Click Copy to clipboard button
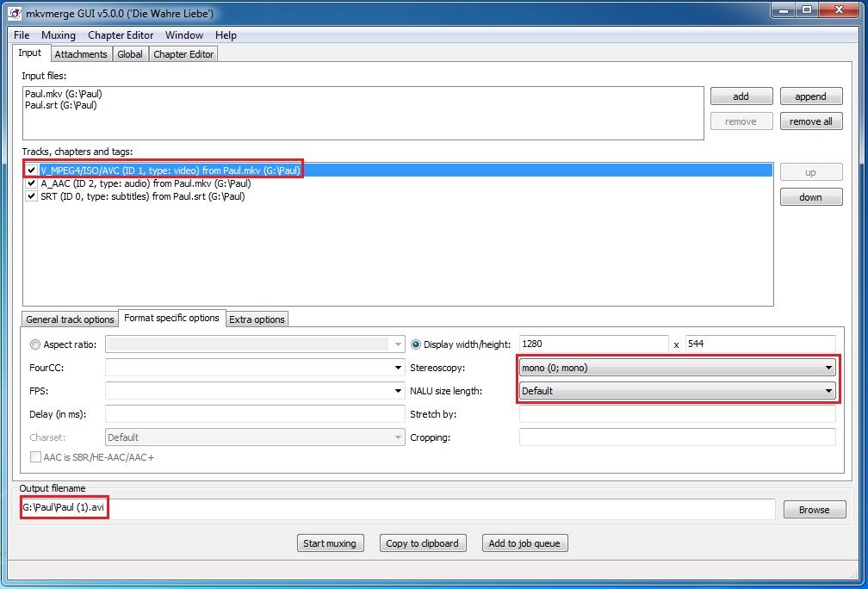868x589 pixels. tap(422, 543)
